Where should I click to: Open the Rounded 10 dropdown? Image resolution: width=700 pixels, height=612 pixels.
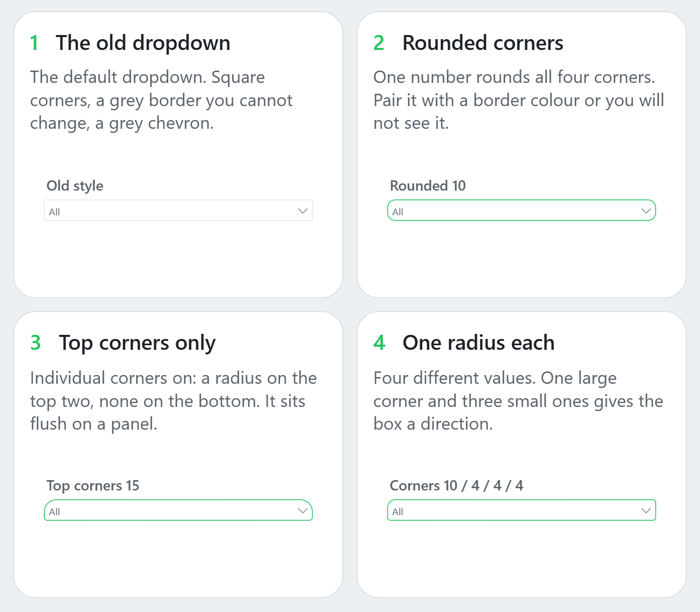[522, 210]
